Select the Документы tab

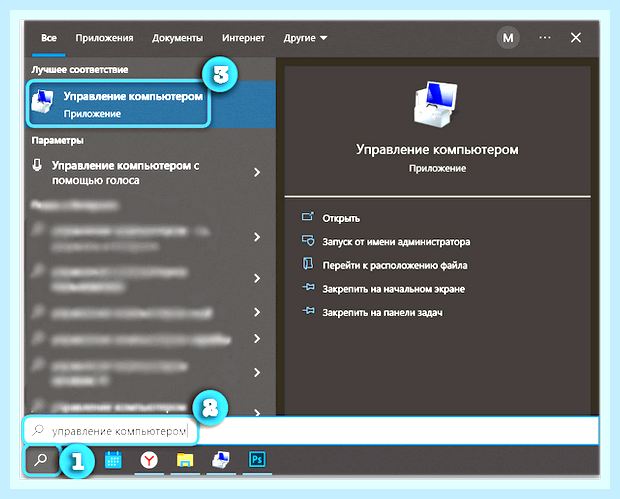(x=177, y=38)
